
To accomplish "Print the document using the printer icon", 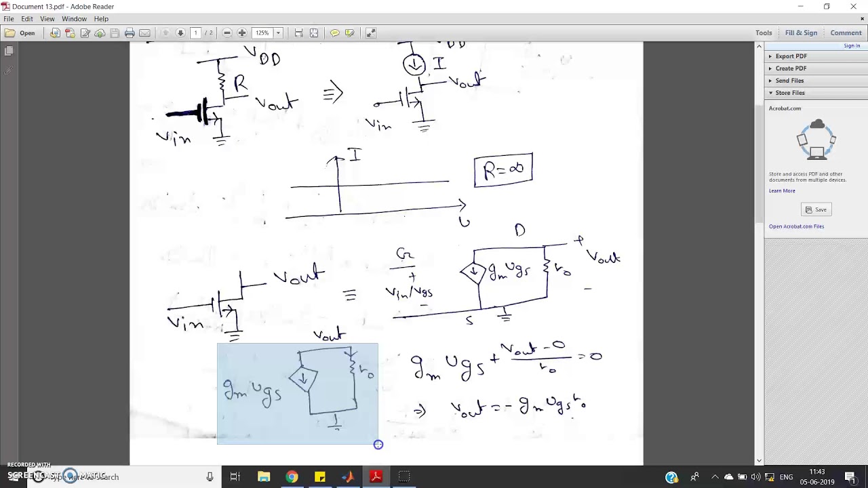I will click(x=130, y=33).
